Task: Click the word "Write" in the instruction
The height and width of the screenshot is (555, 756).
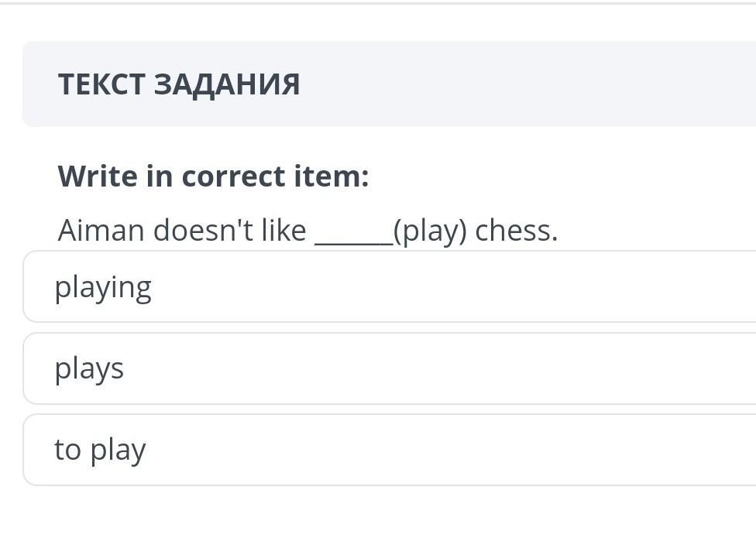Action: point(96,176)
